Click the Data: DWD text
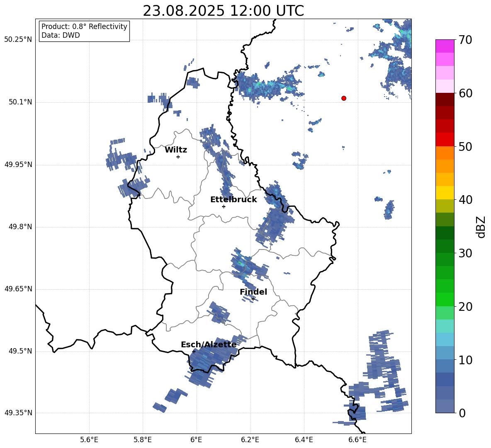The width and height of the screenshot is (491, 448). (61, 35)
